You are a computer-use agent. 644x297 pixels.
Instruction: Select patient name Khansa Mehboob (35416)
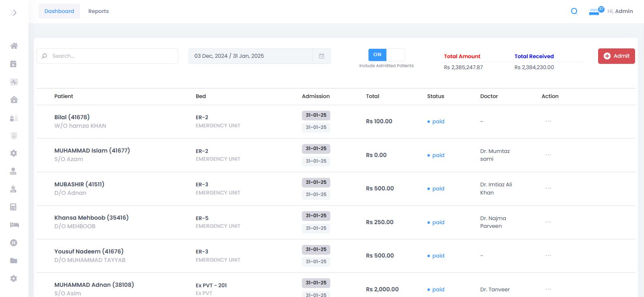click(91, 218)
